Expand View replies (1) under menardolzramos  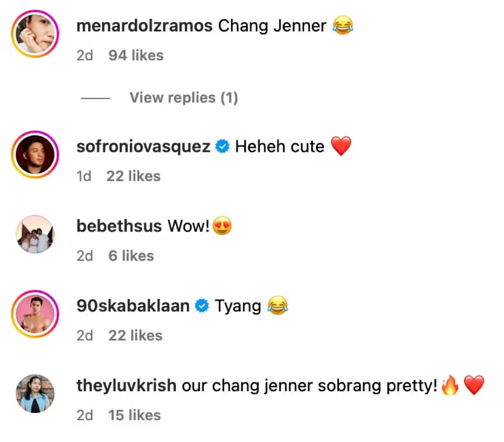[184, 98]
